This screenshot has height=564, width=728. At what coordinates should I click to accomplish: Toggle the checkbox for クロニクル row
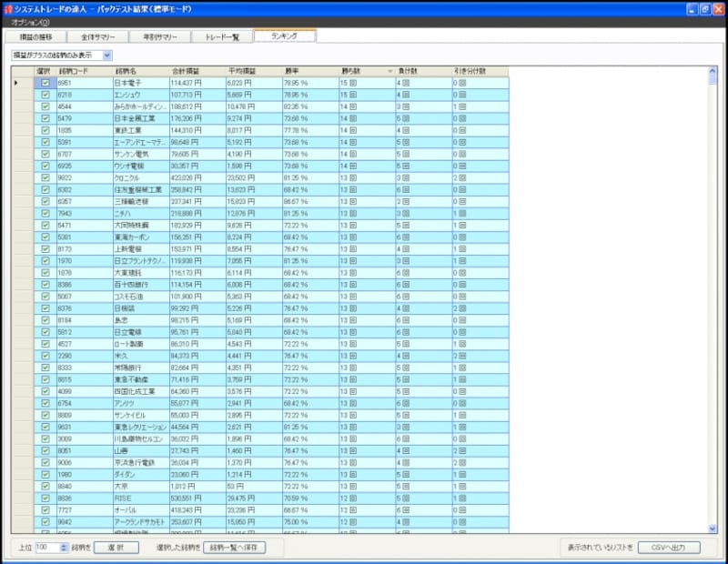click(45, 178)
